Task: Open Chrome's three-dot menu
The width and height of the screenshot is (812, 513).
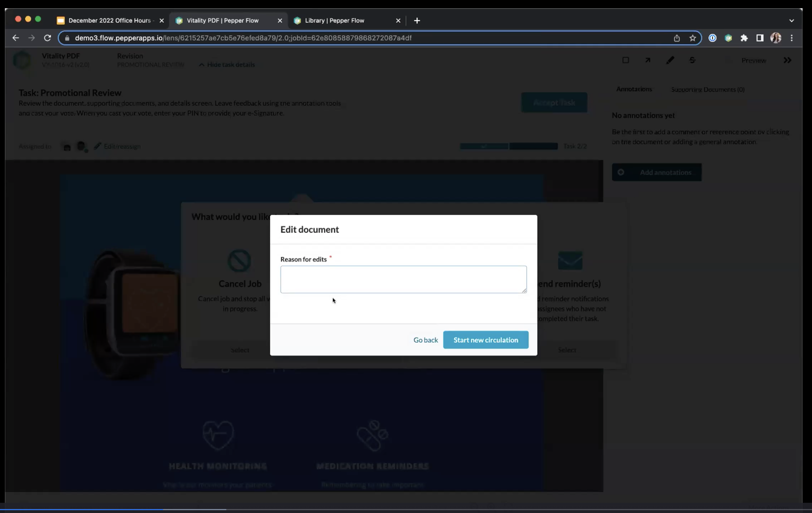Action: pos(792,38)
